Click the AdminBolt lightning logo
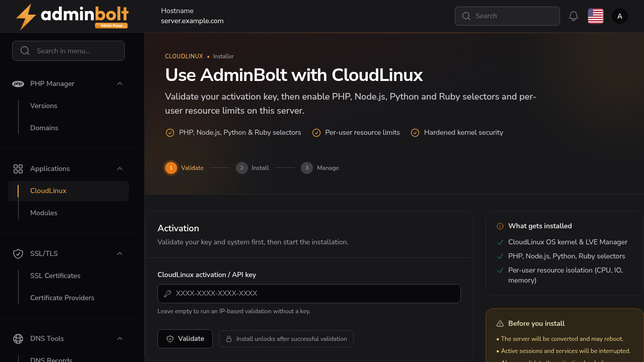Image resolution: width=644 pixels, height=362 pixels. [72, 17]
